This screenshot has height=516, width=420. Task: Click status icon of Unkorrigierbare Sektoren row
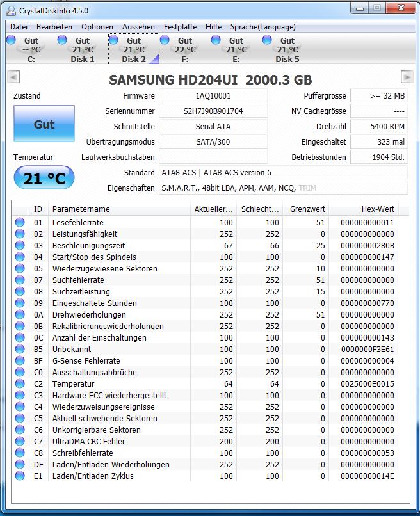[x=20, y=430]
